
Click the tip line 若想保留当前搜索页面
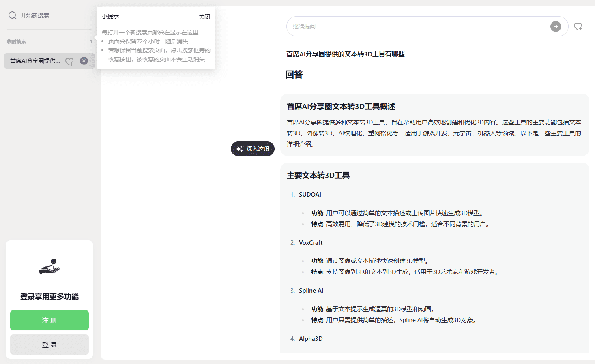click(x=159, y=55)
